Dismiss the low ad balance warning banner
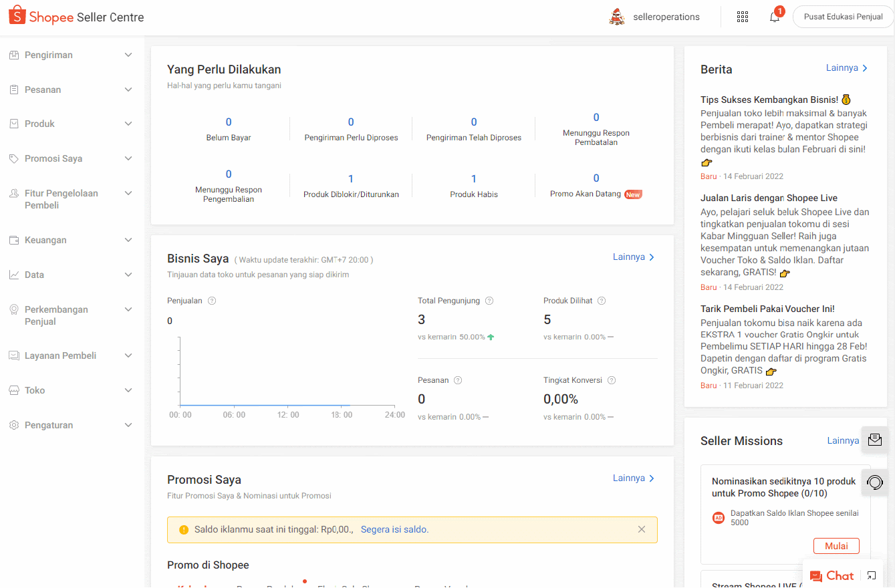The width and height of the screenshot is (895, 588). coord(641,529)
